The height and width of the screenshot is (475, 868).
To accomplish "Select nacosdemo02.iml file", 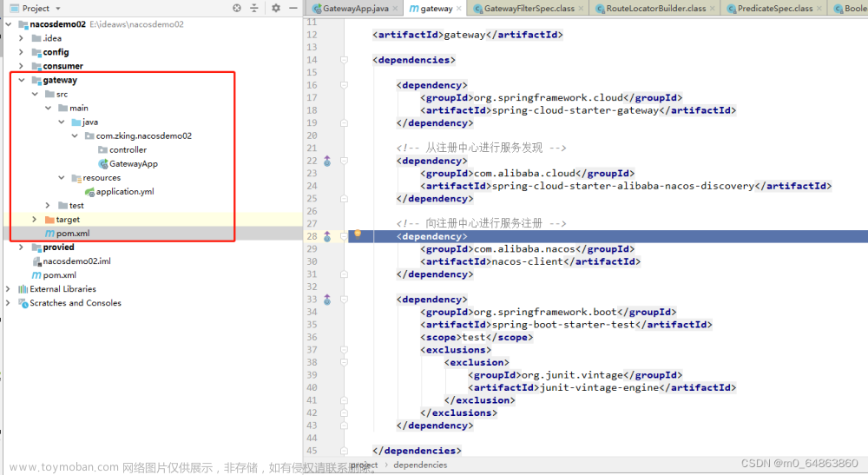I will click(x=77, y=261).
